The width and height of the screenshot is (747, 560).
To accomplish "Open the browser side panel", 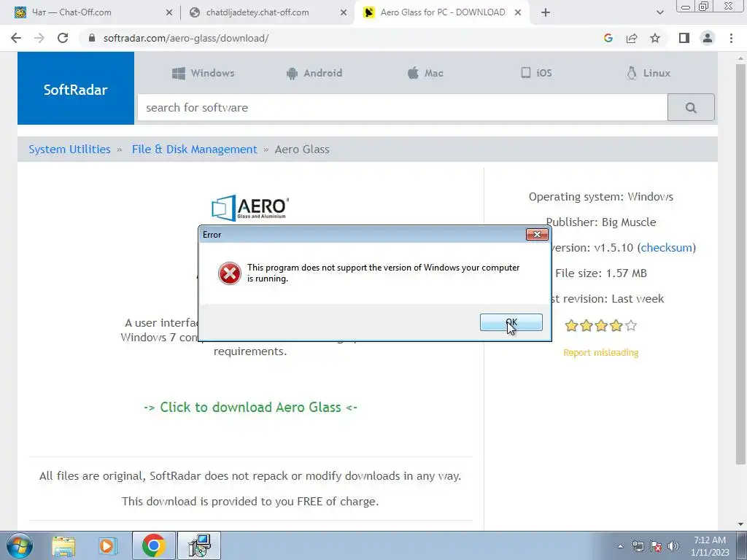I will click(684, 38).
